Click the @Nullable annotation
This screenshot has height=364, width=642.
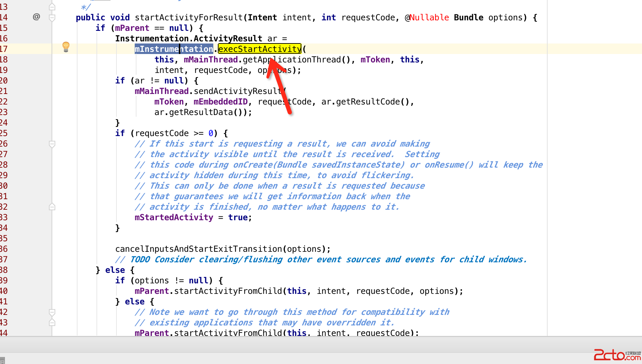coord(427,18)
